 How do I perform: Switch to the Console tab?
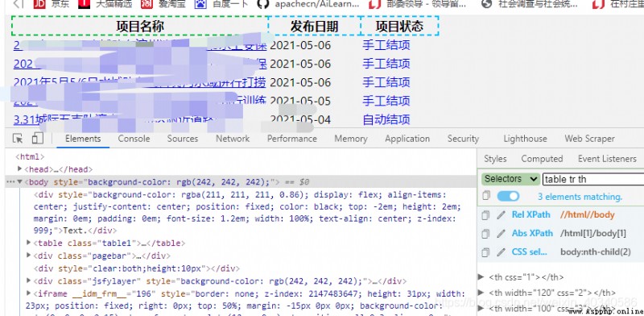(134, 139)
